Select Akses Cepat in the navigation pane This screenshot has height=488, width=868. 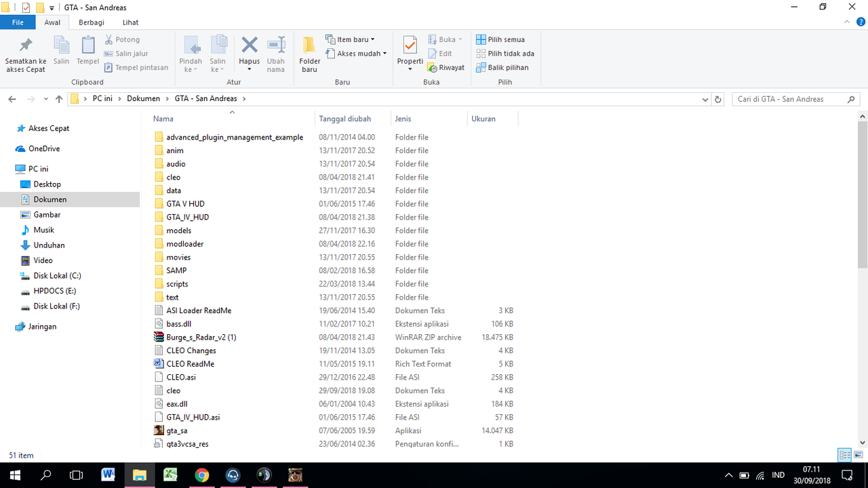tap(49, 128)
